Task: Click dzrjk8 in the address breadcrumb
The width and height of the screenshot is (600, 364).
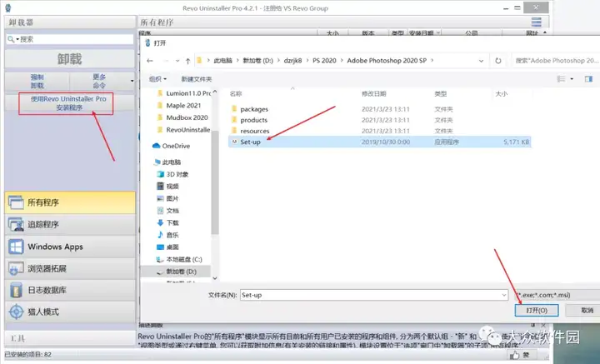Action: click(292, 61)
